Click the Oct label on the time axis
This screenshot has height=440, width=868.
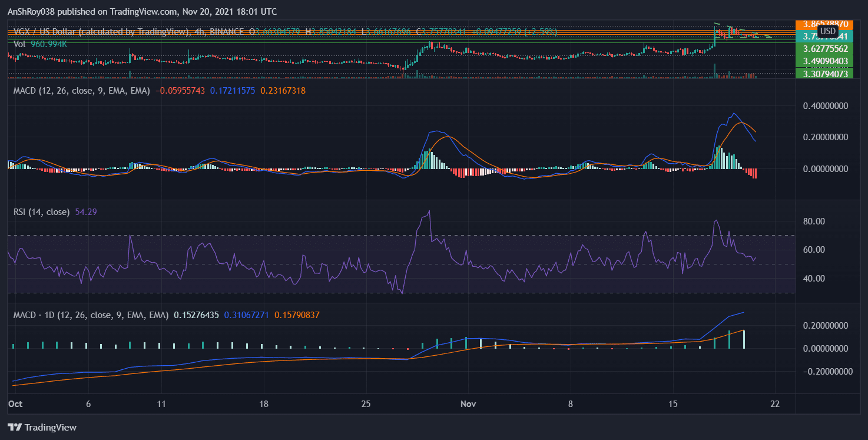click(15, 404)
